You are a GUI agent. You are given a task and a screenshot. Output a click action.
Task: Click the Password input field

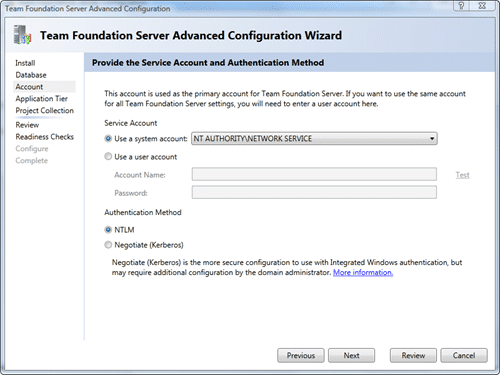click(x=314, y=192)
